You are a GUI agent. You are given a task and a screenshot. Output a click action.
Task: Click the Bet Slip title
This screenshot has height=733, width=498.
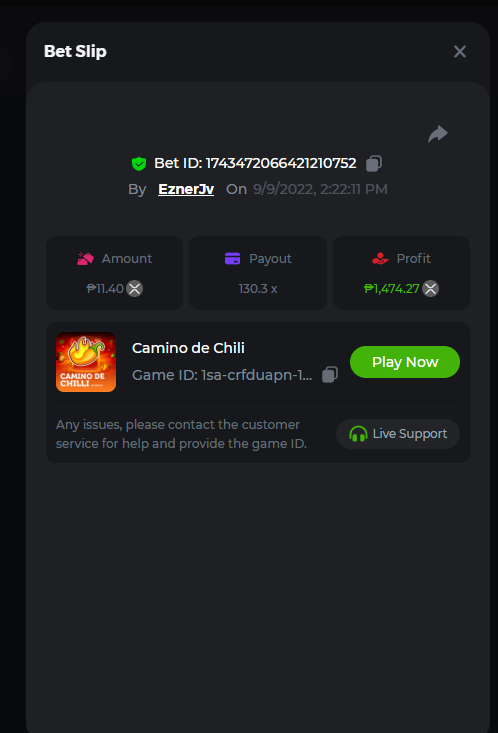pyautogui.click(x=75, y=51)
